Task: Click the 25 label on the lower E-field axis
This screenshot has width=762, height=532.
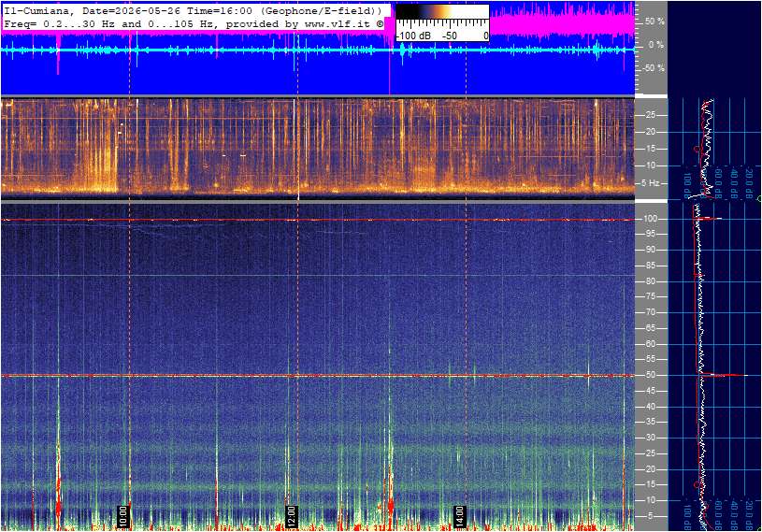Action: pos(650,453)
